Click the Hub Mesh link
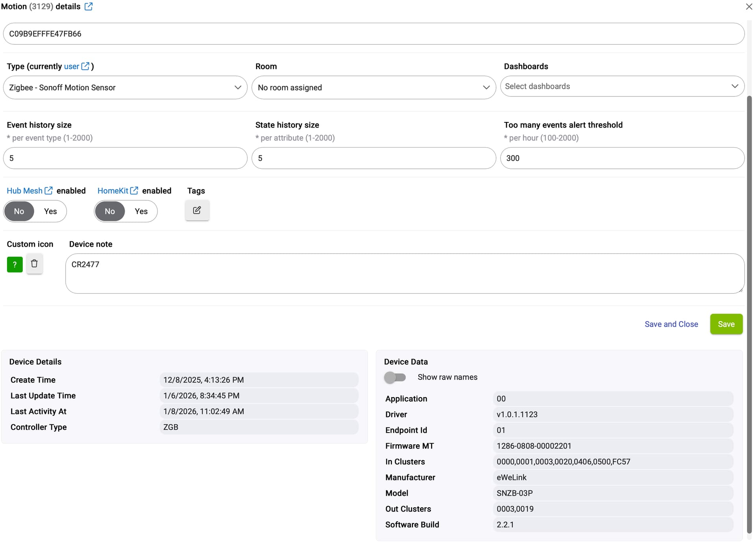Viewport: 756px width, 551px height. click(24, 190)
